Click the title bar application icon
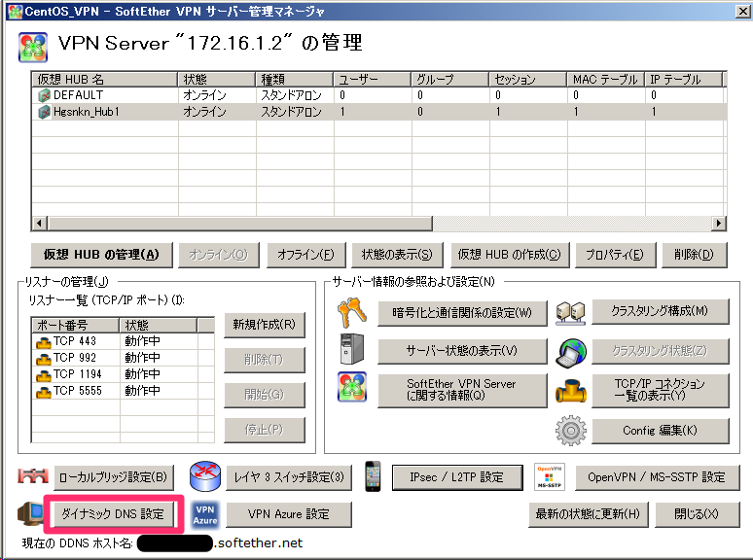The height and width of the screenshot is (560, 753). click(x=16, y=12)
